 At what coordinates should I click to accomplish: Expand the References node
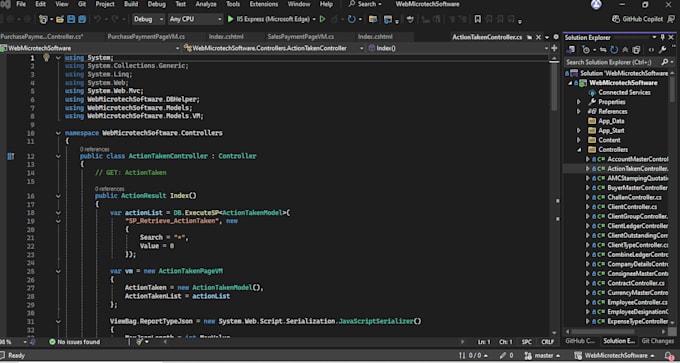tap(579, 111)
